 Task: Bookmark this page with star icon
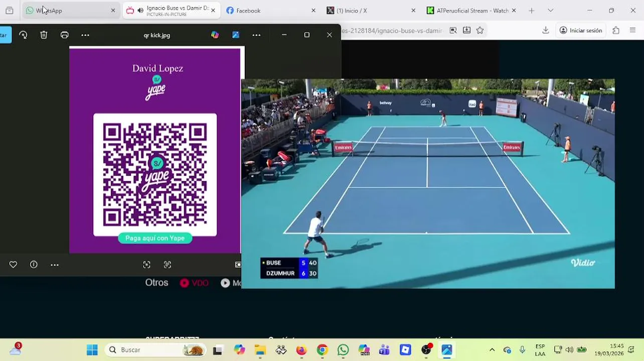pyautogui.click(x=480, y=31)
